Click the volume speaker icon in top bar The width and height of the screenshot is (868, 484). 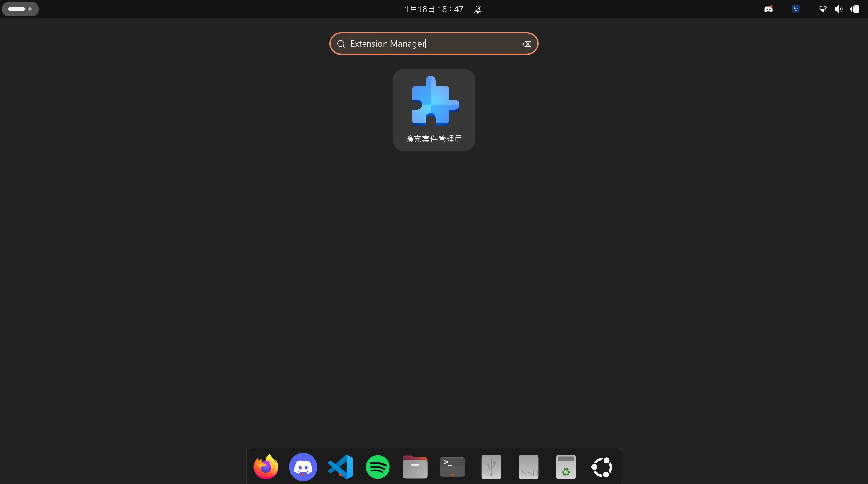click(838, 9)
